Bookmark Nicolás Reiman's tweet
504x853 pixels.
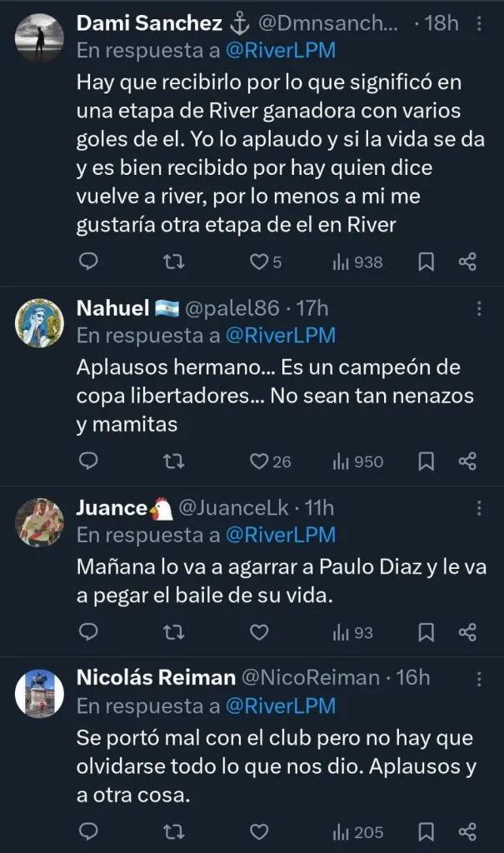[426, 831]
